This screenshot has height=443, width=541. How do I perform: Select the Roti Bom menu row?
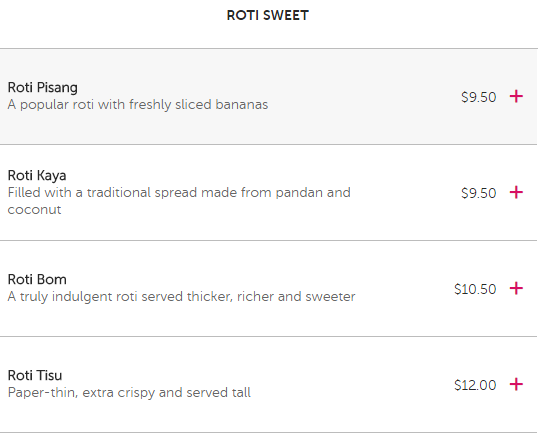pos(269,288)
